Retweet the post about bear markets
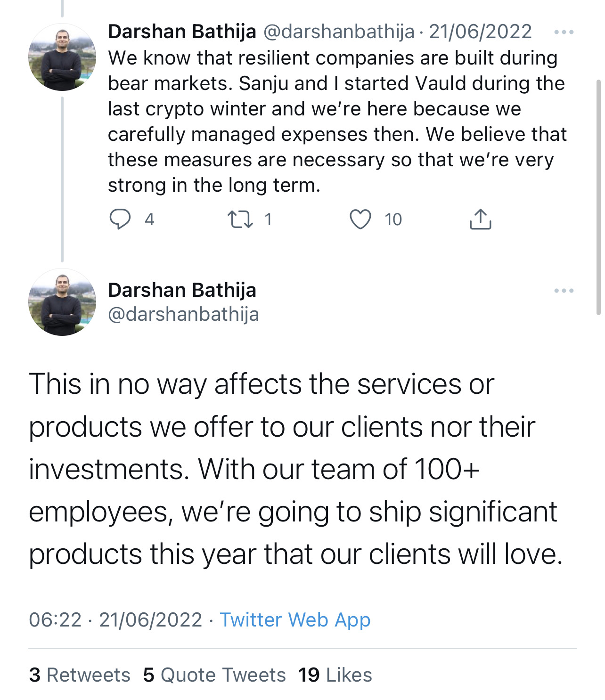Screen dimensions: 605x700 (240, 220)
